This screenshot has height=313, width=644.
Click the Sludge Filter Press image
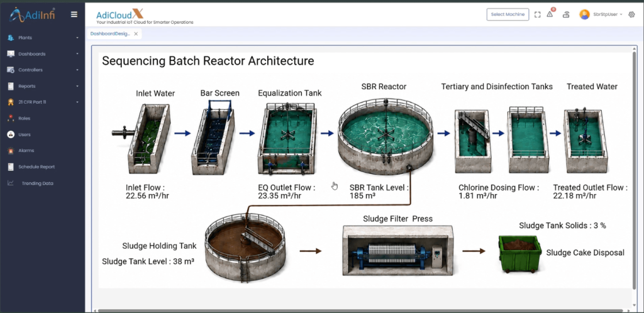[x=397, y=250]
